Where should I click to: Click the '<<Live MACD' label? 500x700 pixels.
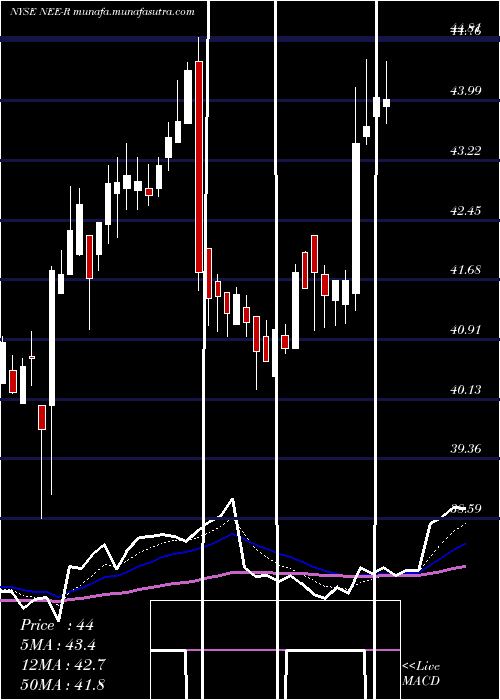tap(421, 674)
